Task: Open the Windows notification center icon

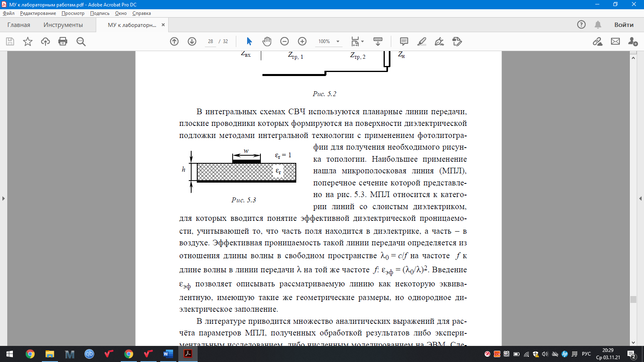Action: point(632,354)
